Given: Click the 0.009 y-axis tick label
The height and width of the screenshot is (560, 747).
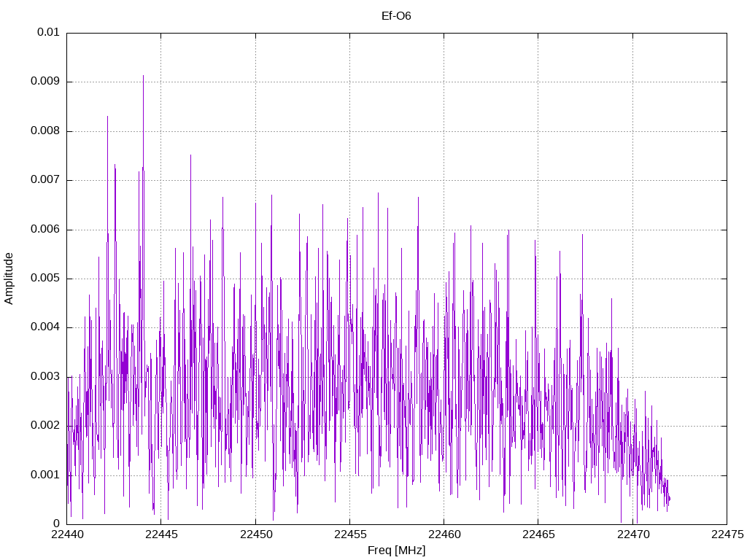Looking at the screenshot, I should click(44, 82).
